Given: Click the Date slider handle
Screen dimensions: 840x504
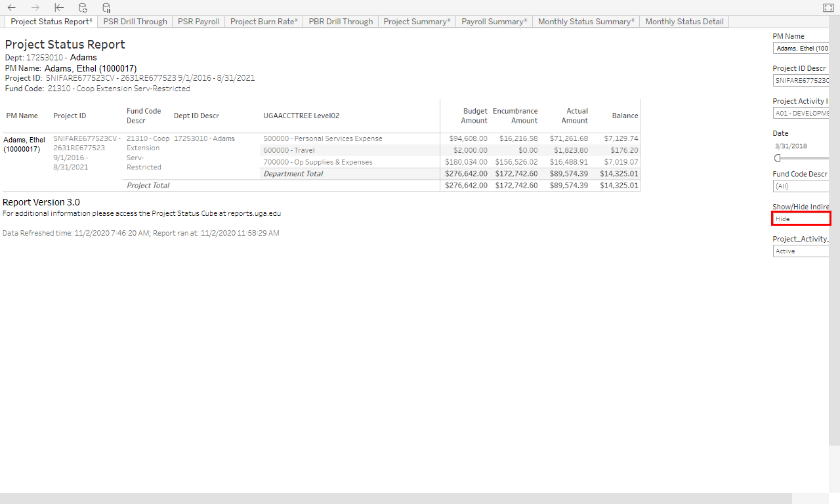Looking at the screenshot, I should click(778, 158).
